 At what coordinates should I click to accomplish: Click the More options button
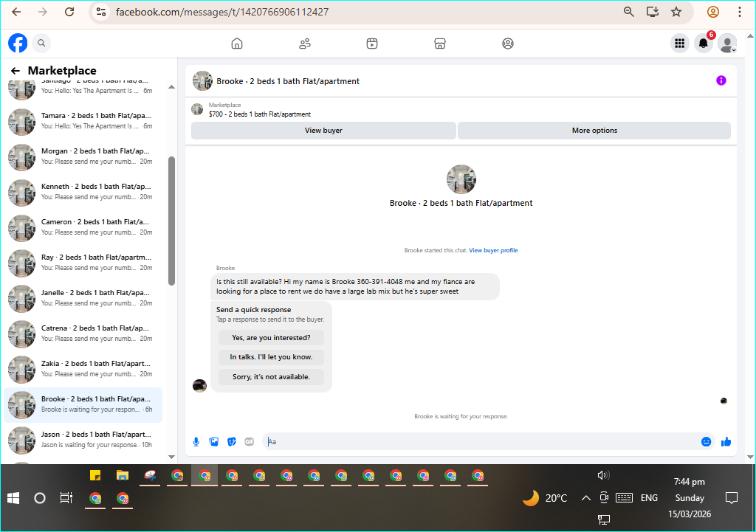(x=594, y=131)
